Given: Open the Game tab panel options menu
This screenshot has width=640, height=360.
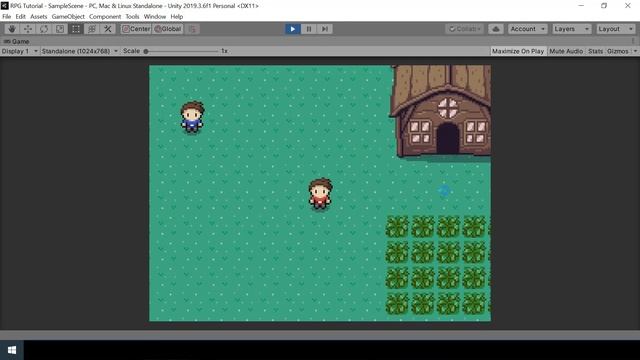Looking at the screenshot, I should 633,41.
